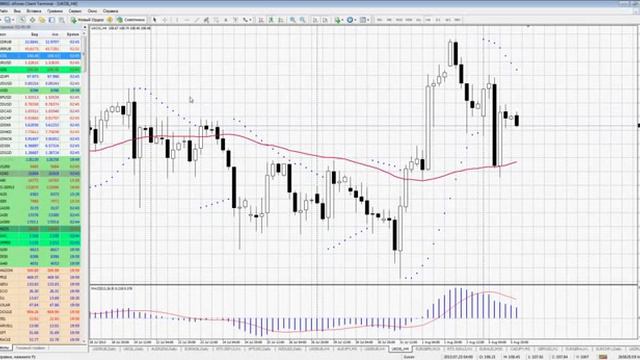The image size is (640, 360).
Task: Open the Окно menu
Action: tap(92, 11)
